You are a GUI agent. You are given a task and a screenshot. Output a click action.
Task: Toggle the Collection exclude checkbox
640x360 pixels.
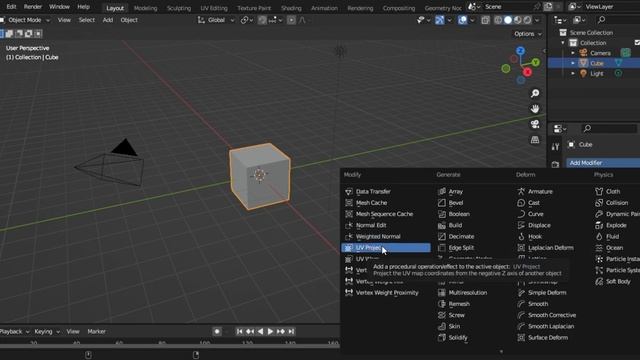coord(637,43)
